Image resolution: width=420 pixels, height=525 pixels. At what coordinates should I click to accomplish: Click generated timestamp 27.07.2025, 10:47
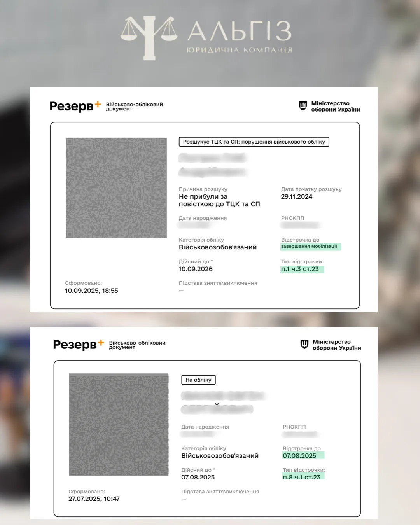94,499
